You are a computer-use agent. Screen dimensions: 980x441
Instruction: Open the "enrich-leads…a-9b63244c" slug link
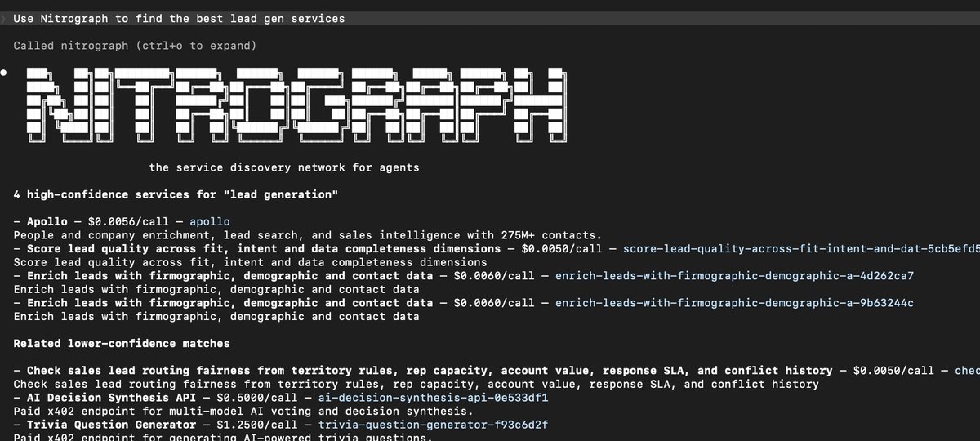[734, 303]
